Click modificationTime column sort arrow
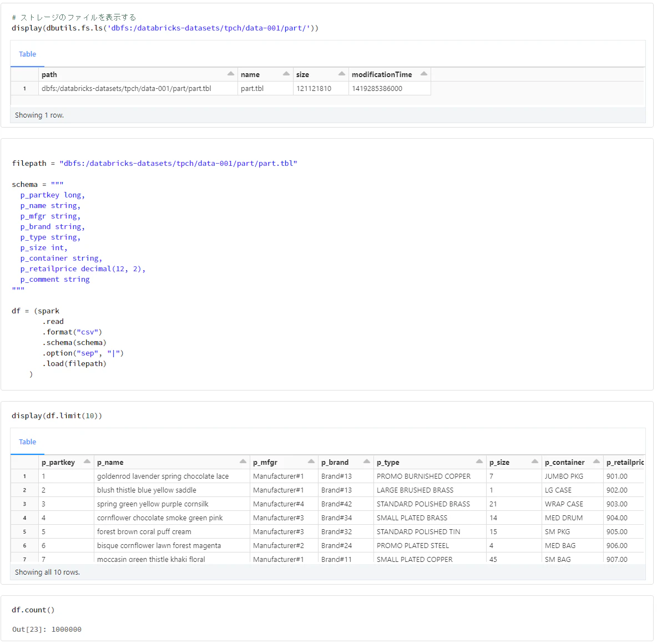 click(x=423, y=74)
